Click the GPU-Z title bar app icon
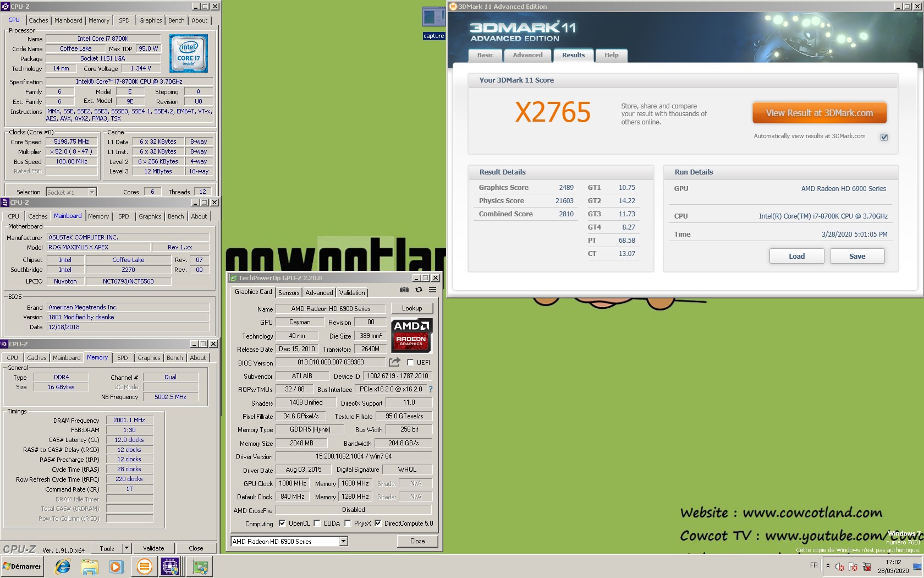This screenshot has height=578, width=924. (233, 278)
